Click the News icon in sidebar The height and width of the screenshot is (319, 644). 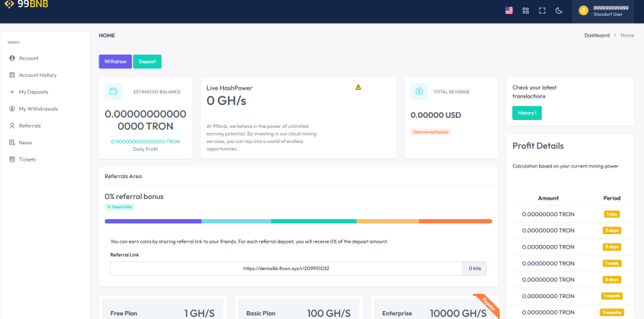click(12, 142)
